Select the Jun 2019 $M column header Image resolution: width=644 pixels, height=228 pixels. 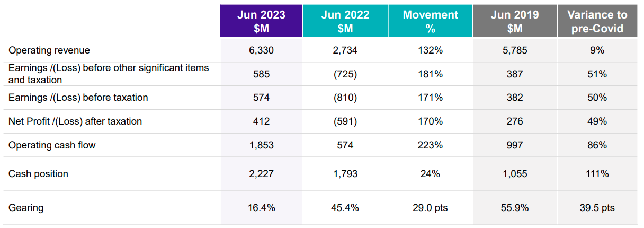514,21
